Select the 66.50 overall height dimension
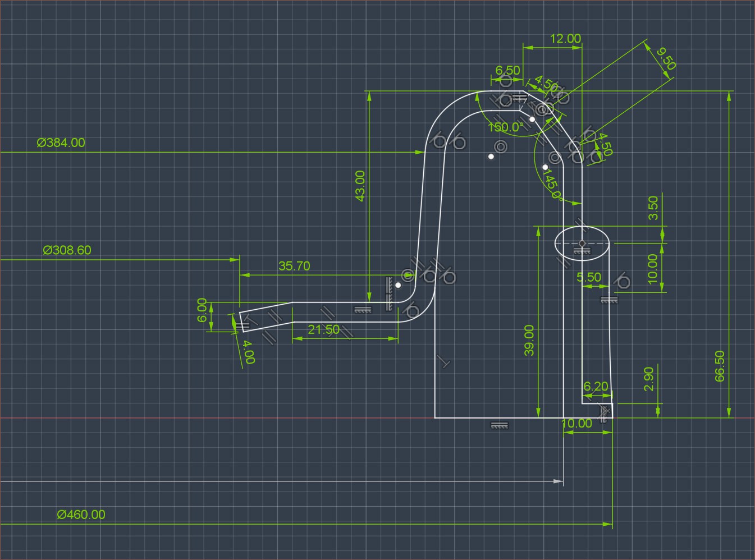 coord(720,366)
